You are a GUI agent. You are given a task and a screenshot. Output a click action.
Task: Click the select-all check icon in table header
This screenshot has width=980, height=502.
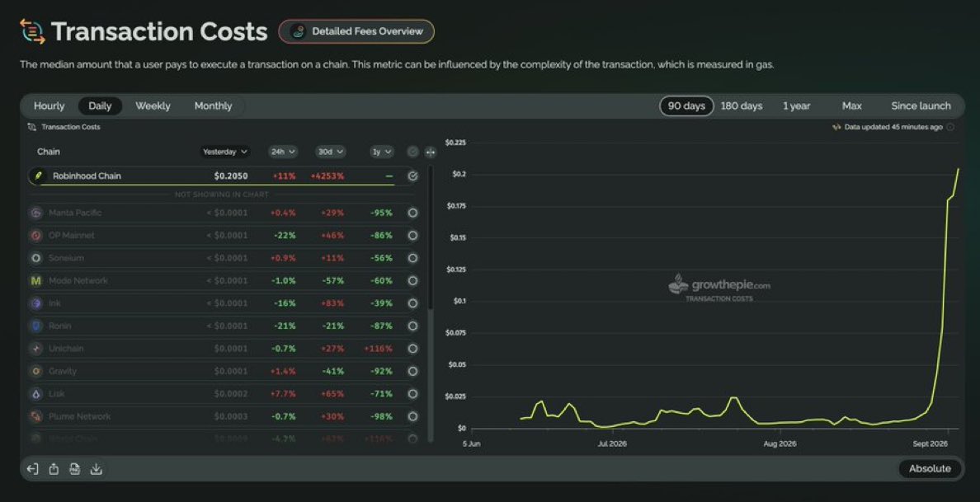[x=413, y=152]
